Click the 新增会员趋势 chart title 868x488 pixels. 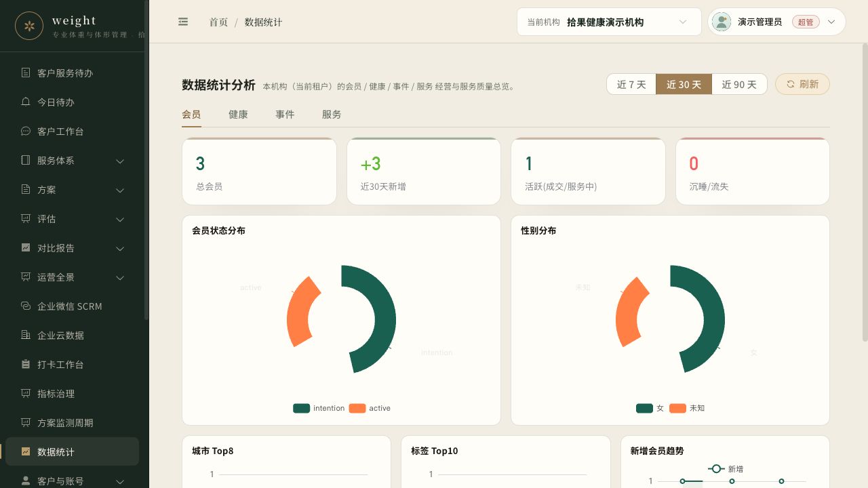(657, 451)
